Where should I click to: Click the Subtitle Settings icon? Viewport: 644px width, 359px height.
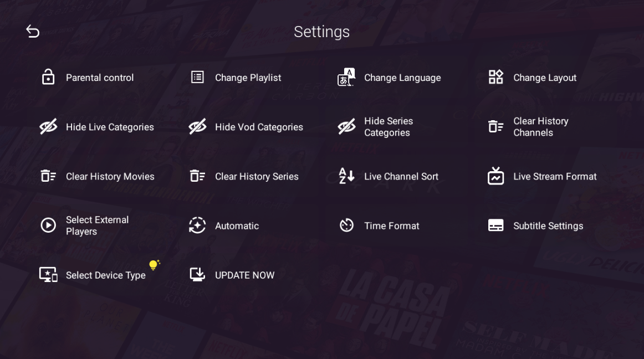[x=495, y=225]
